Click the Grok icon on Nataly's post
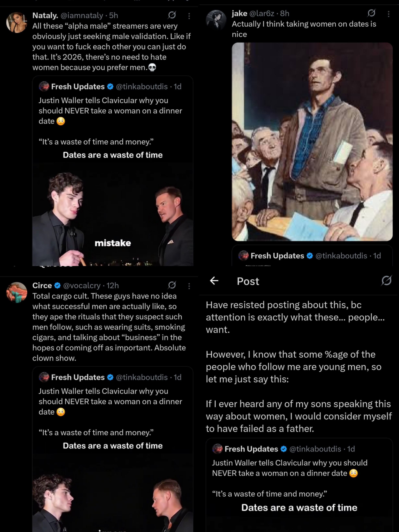The height and width of the screenshot is (532, 399). pos(172,15)
